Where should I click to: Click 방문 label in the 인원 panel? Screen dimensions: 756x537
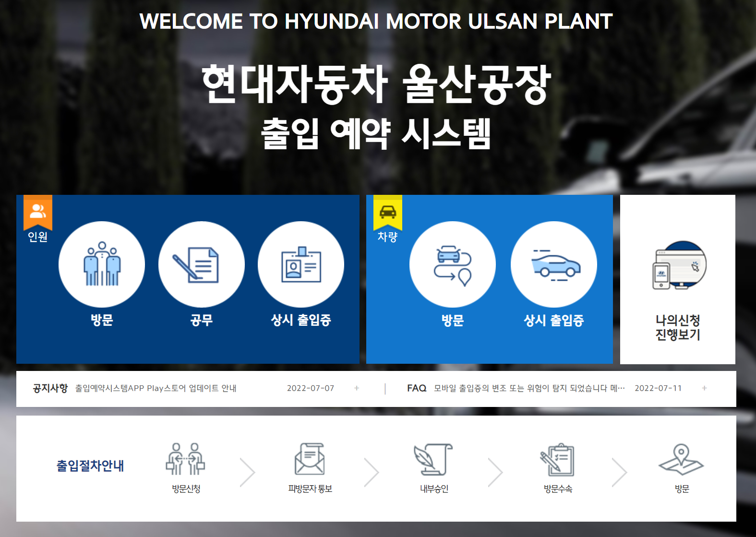pos(102,320)
